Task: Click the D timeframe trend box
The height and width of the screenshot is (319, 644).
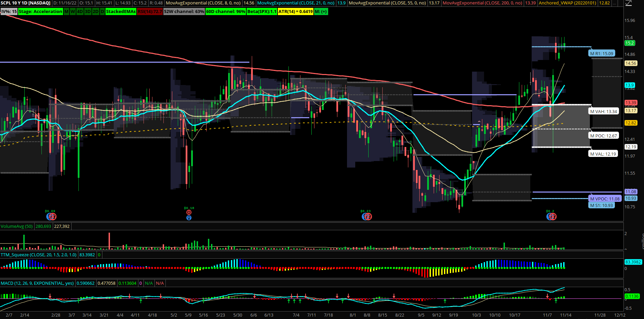Action: click(102, 11)
